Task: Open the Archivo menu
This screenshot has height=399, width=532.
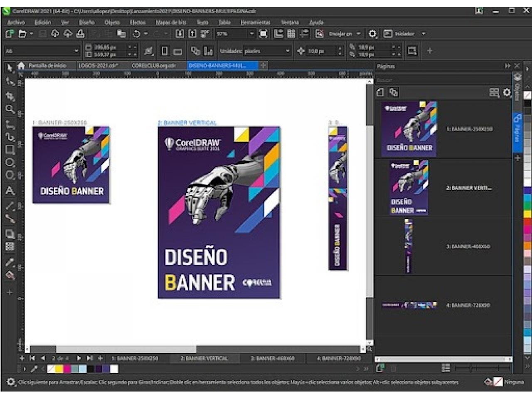Action: (x=16, y=22)
